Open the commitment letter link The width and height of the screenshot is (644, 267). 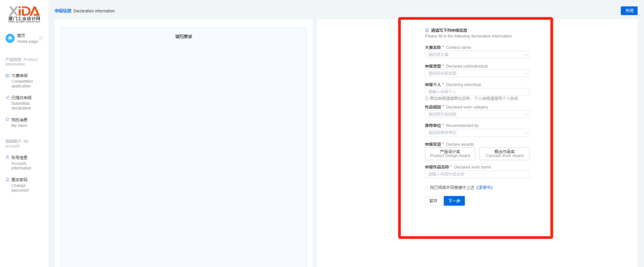tap(484, 188)
